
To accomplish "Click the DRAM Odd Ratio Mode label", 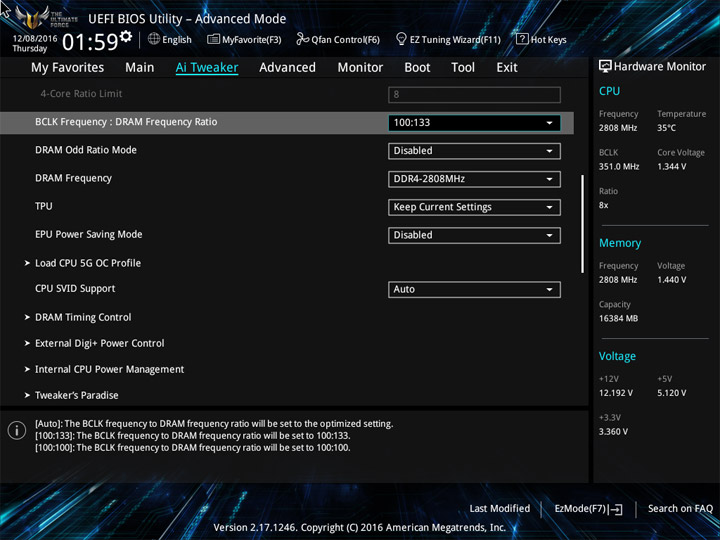I will [86, 150].
